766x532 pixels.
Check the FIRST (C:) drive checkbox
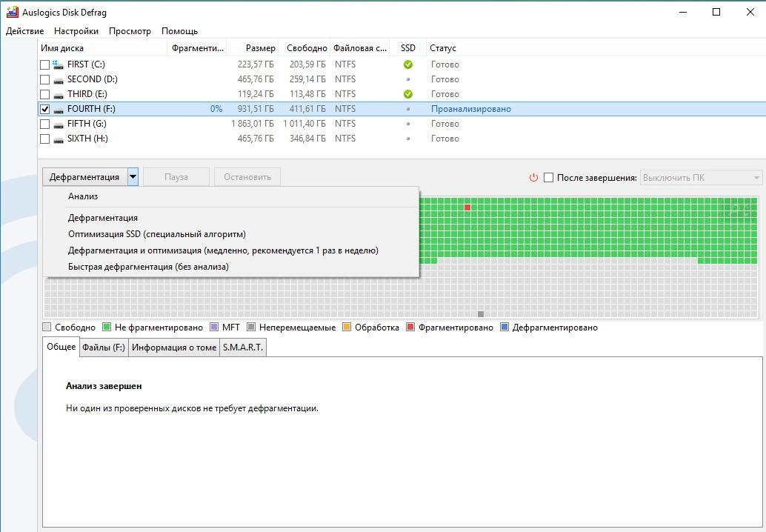(45, 64)
